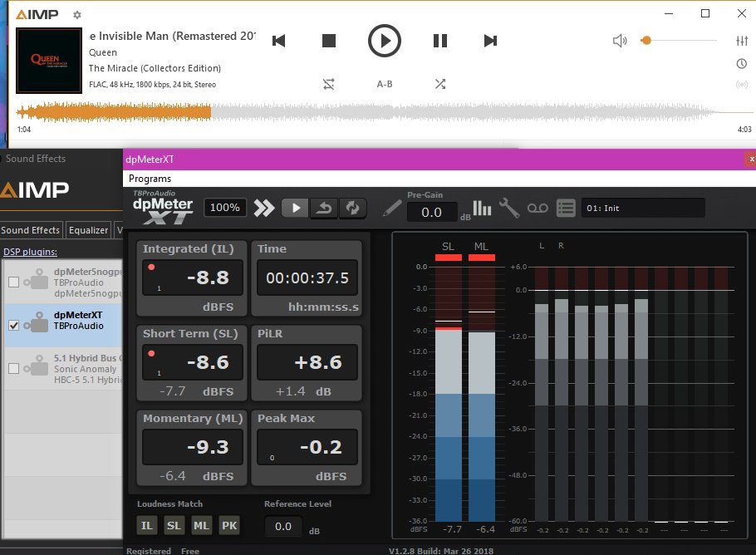Click the SL loudness match button
Viewport: 756px width, 555px height.
pos(174,526)
